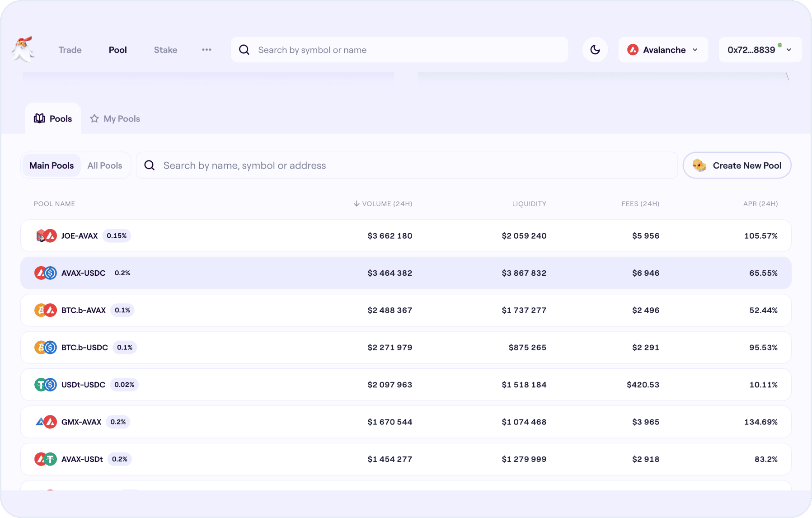
Task: Click the GMX-AVAX APR 134.69%
Action: click(761, 422)
